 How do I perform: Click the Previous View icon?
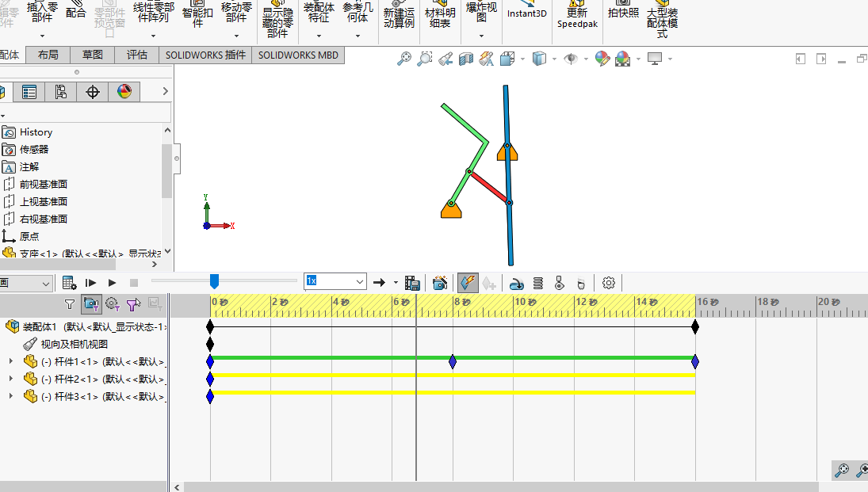[445, 58]
